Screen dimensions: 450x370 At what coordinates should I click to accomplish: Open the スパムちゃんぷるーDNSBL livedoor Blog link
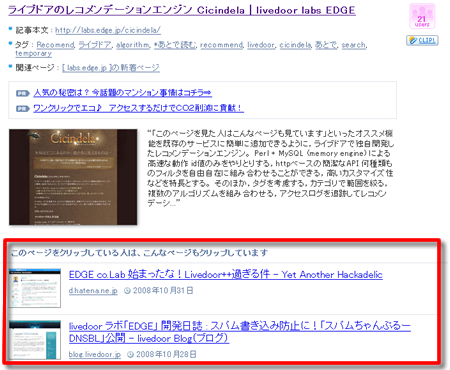coord(240,332)
